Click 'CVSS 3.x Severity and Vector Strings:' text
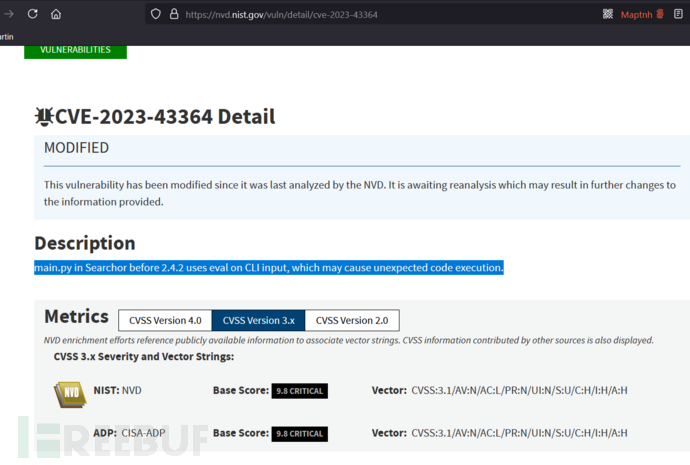Screen dimensions: 690x465 [144, 356]
